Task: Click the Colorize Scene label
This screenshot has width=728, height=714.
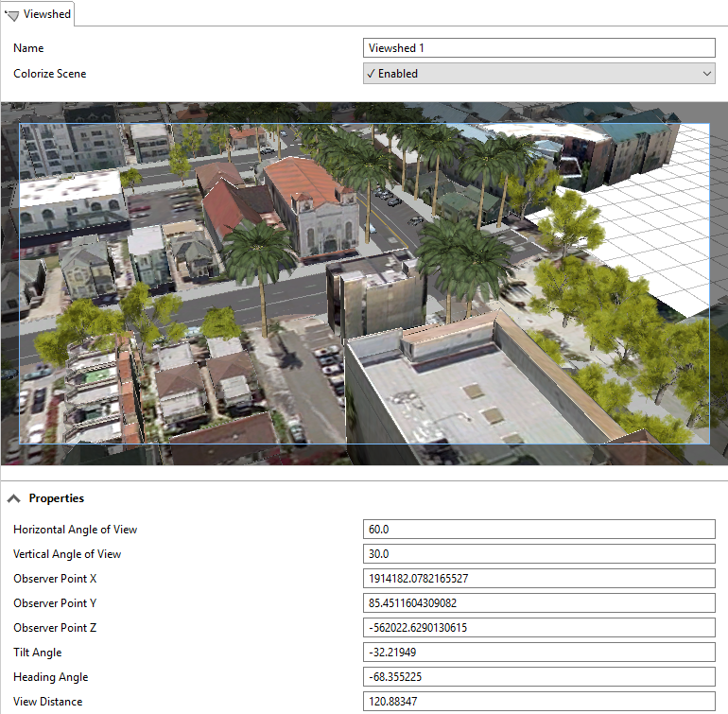Action: [x=50, y=74]
